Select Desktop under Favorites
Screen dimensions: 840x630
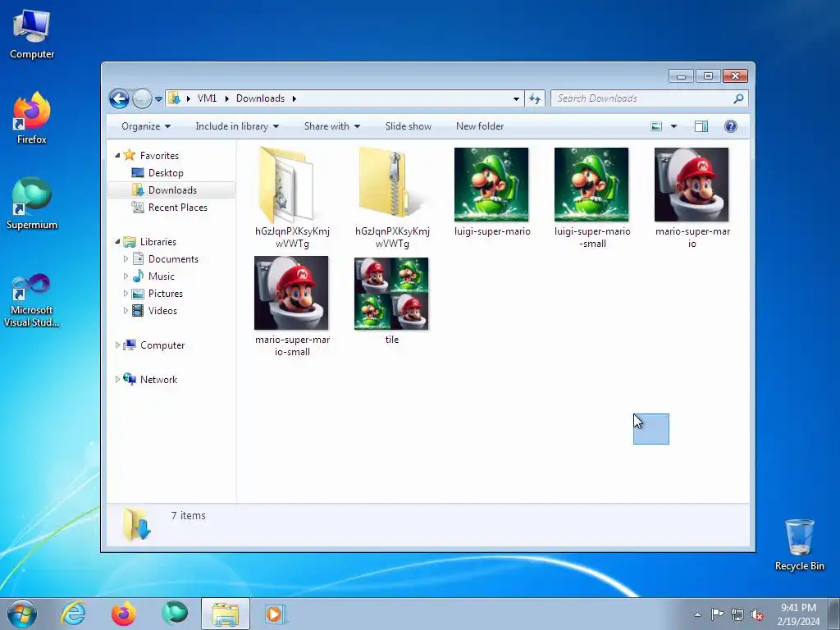click(x=166, y=173)
